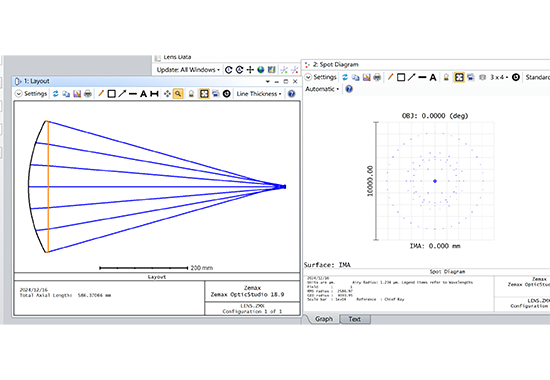This screenshot has width=550, height=380.
Task: Toggle the highlighted fit-window icon in Layout
Action: click(204, 94)
